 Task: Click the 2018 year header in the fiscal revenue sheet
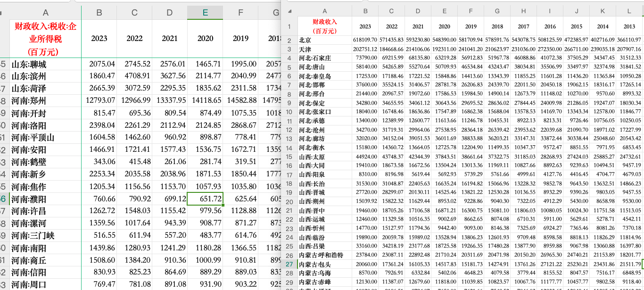497,26
